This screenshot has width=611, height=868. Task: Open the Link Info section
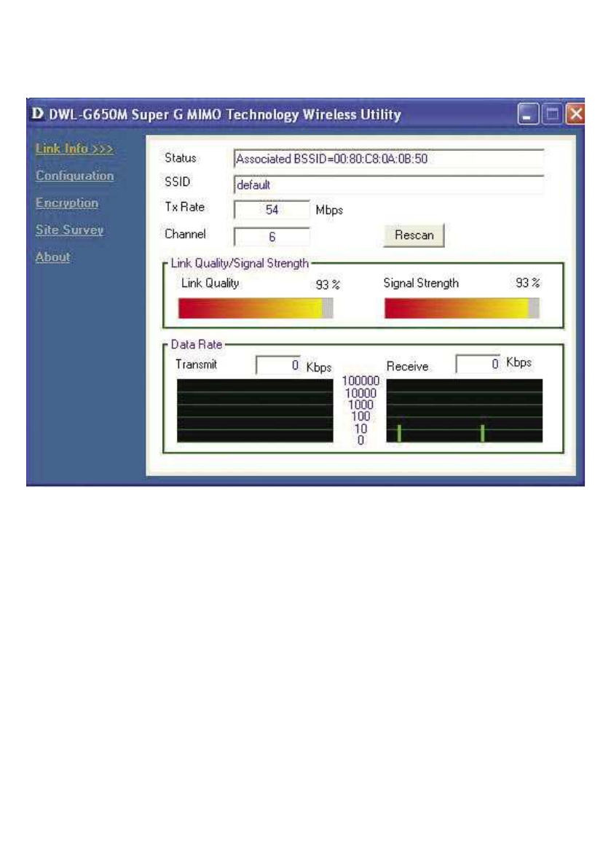75,149
